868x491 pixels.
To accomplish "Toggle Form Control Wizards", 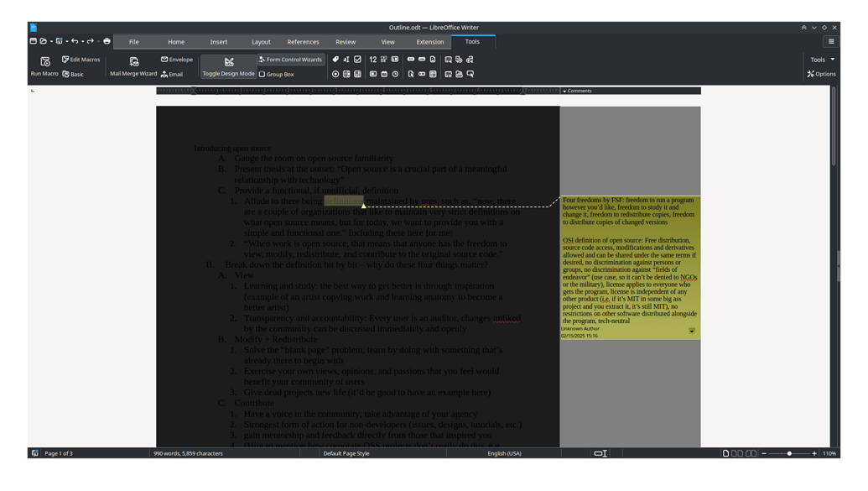I will click(x=291, y=60).
